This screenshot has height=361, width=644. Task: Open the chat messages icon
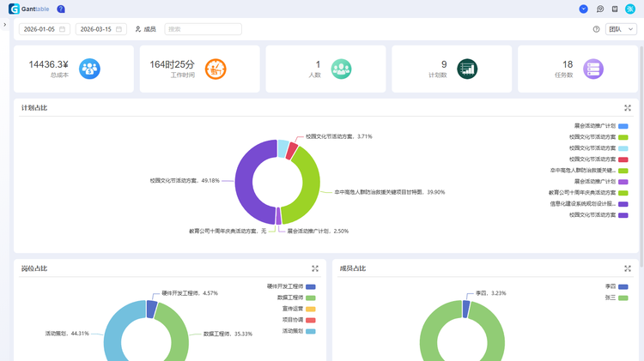600,9
